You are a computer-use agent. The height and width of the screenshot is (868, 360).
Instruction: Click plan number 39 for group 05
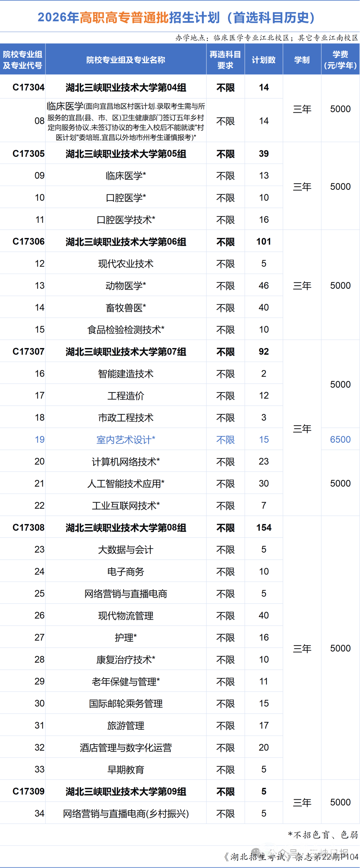(264, 154)
